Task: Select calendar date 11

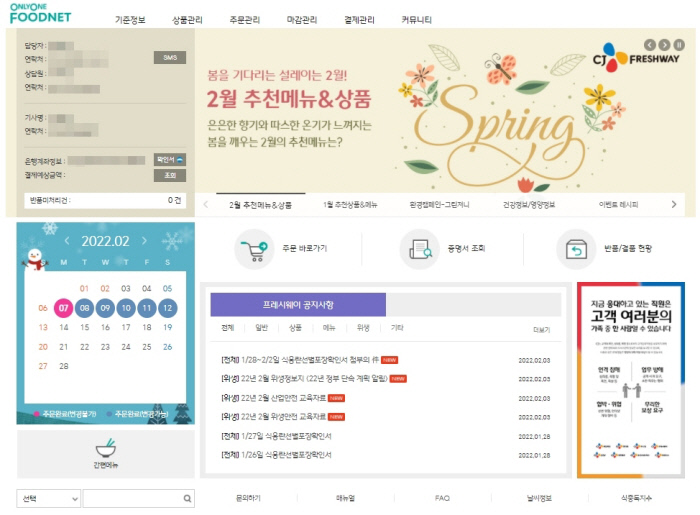Action: [x=147, y=308]
